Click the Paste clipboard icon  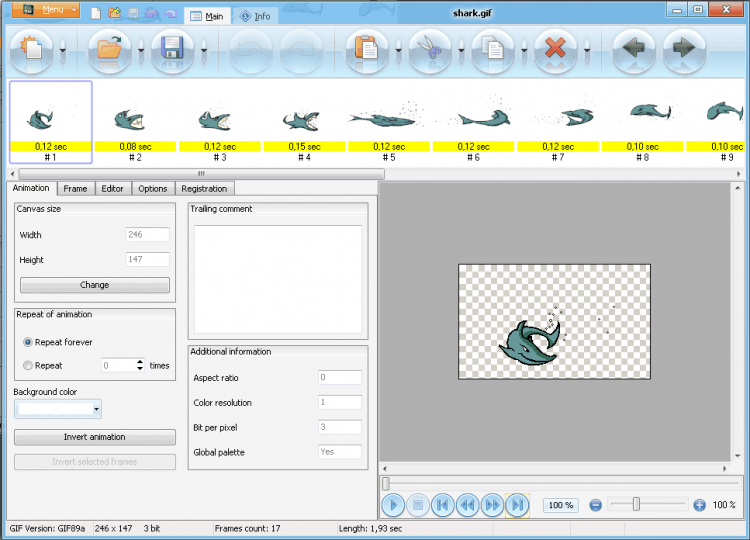[367, 49]
